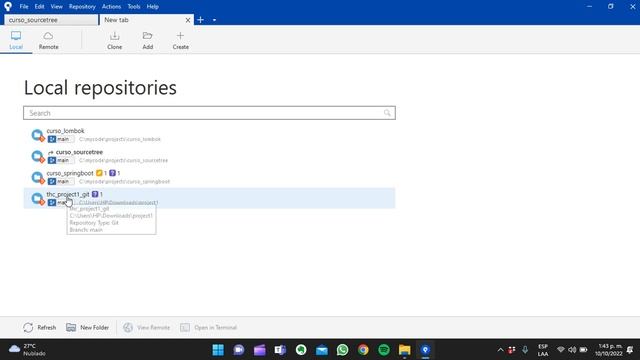Viewport: 640px width, 360px height.
Task: Click the View Remote button
Action: [147, 327]
